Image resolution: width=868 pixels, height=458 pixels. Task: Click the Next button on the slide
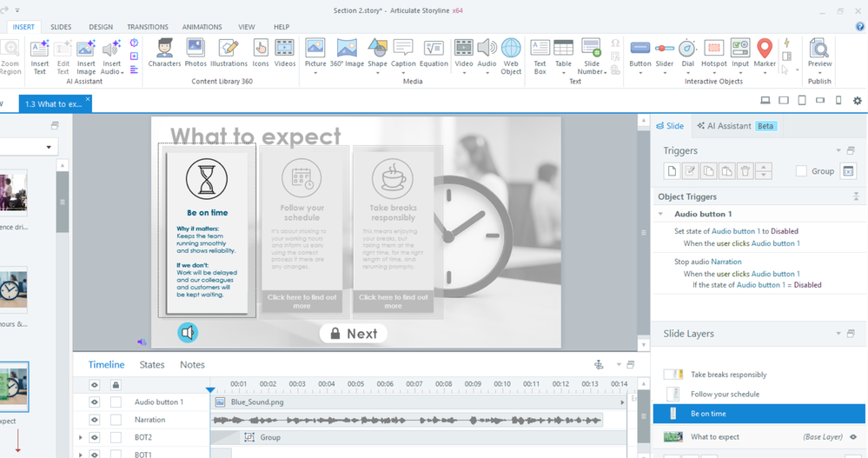pos(353,334)
